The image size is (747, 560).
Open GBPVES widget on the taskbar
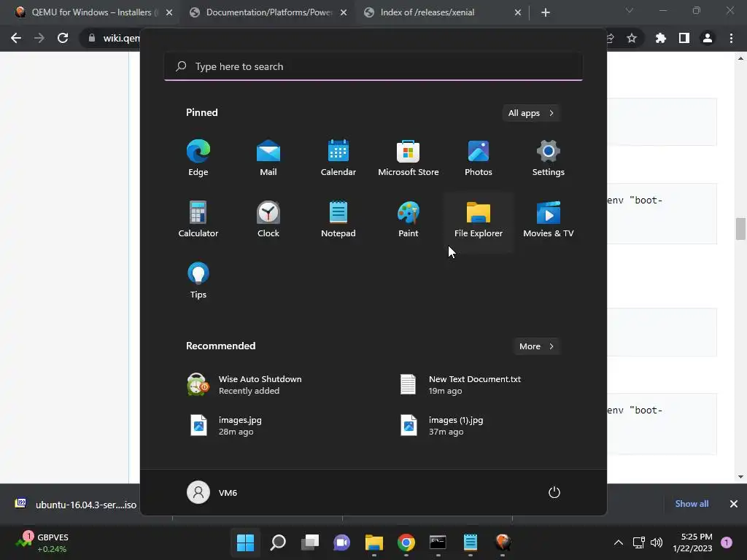pyautogui.click(x=43, y=542)
